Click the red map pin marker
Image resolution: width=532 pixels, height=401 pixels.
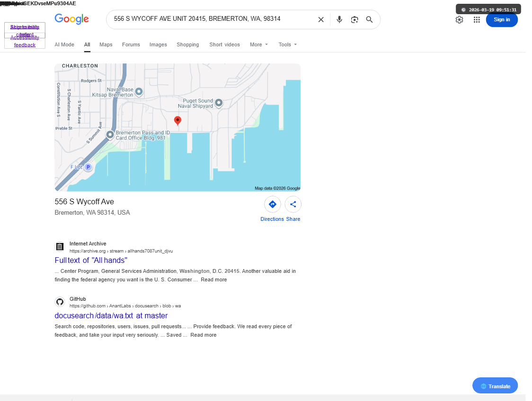tap(177, 120)
